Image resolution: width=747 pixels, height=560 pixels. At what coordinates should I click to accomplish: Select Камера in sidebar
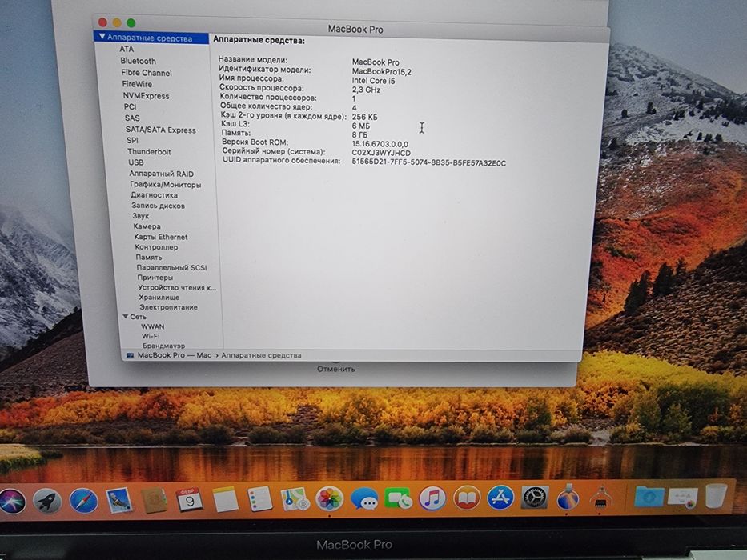[147, 226]
